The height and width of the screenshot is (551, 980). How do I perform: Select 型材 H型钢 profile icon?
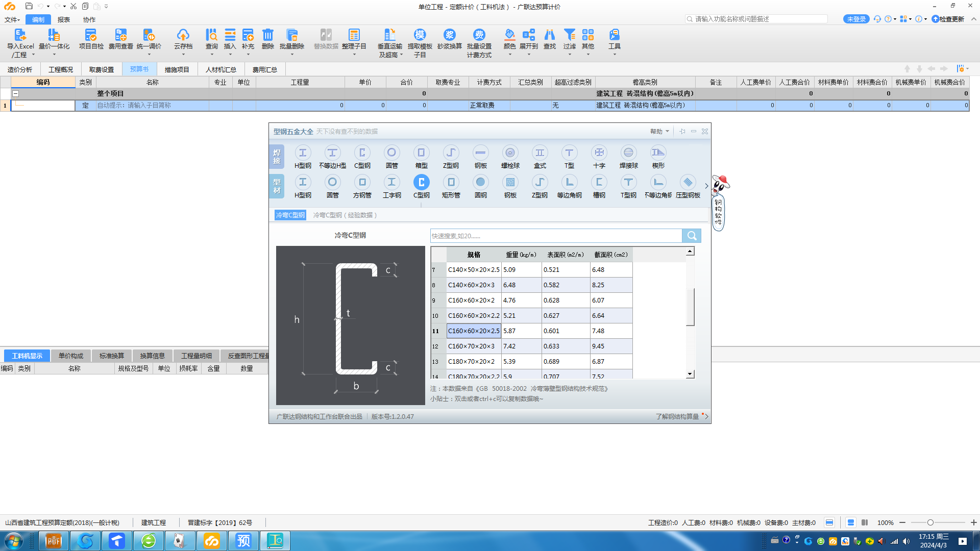click(x=303, y=182)
